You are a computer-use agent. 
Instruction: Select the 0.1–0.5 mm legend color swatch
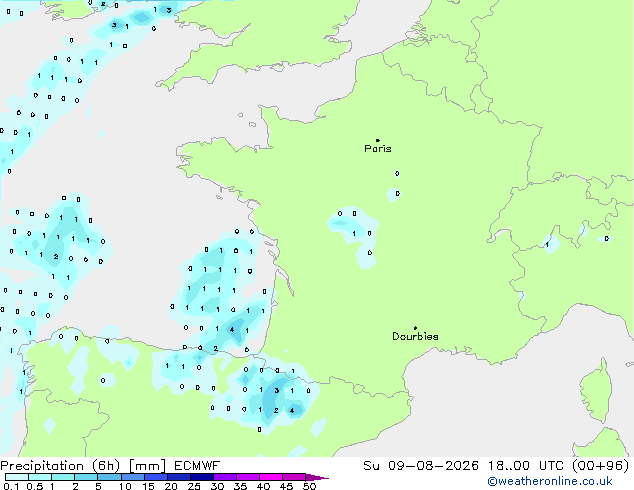17,477
